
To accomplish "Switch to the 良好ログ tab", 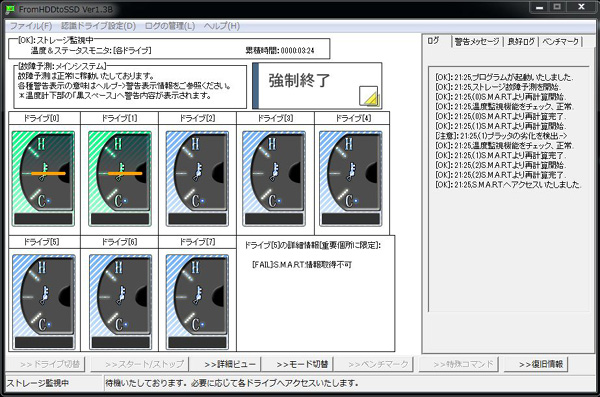I will point(521,41).
